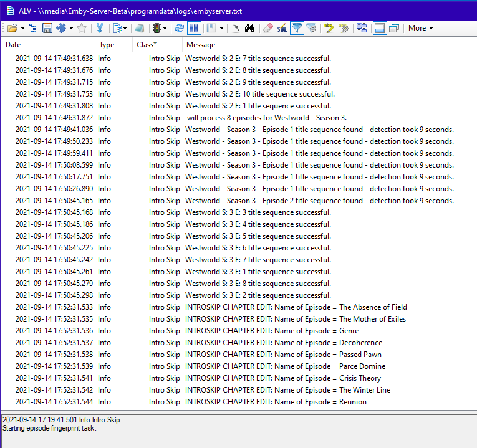Open the SQL query editor icon

pos(282,28)
